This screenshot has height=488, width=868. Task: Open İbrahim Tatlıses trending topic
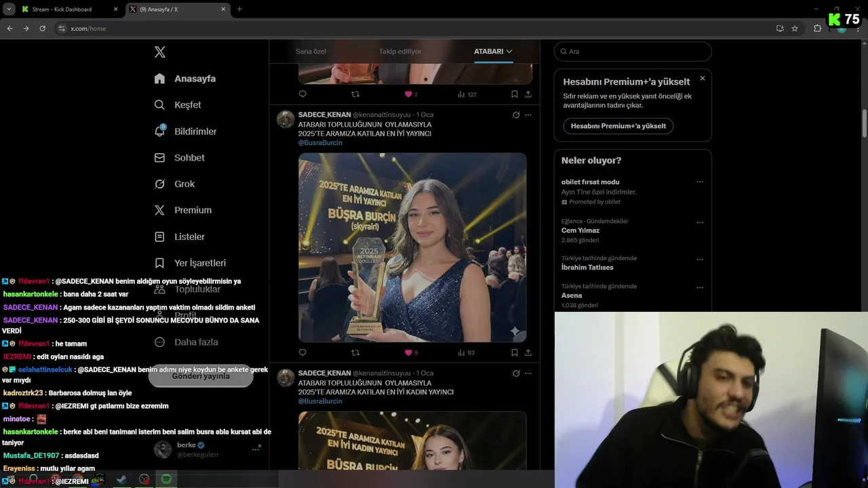(x=587, y=268)
